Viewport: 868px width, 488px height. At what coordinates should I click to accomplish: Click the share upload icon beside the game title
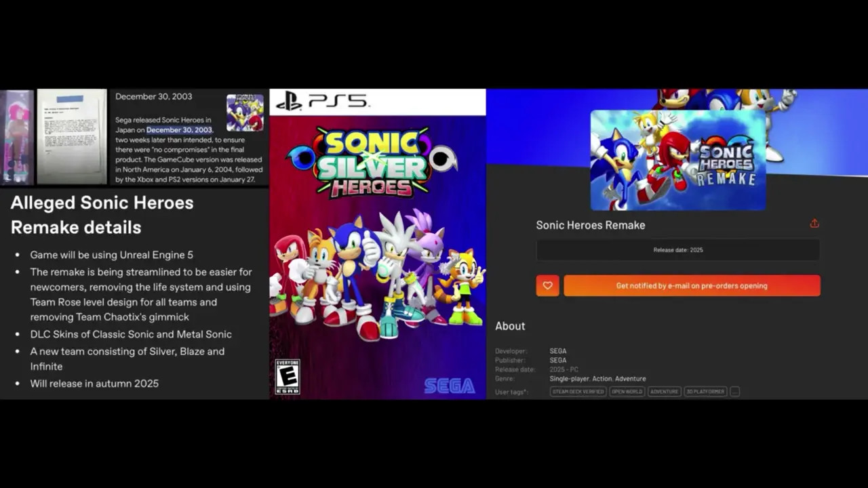(x=814, y=223)
